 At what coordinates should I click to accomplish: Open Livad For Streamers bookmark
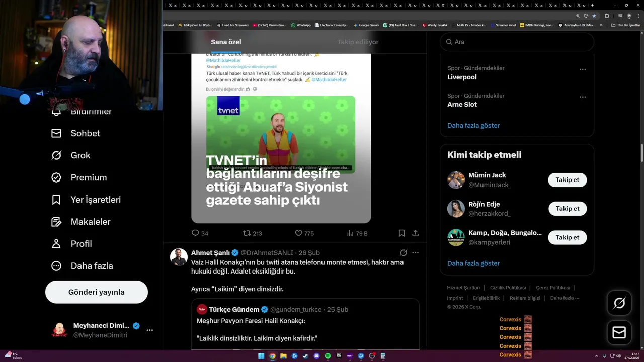click(232, 25)
